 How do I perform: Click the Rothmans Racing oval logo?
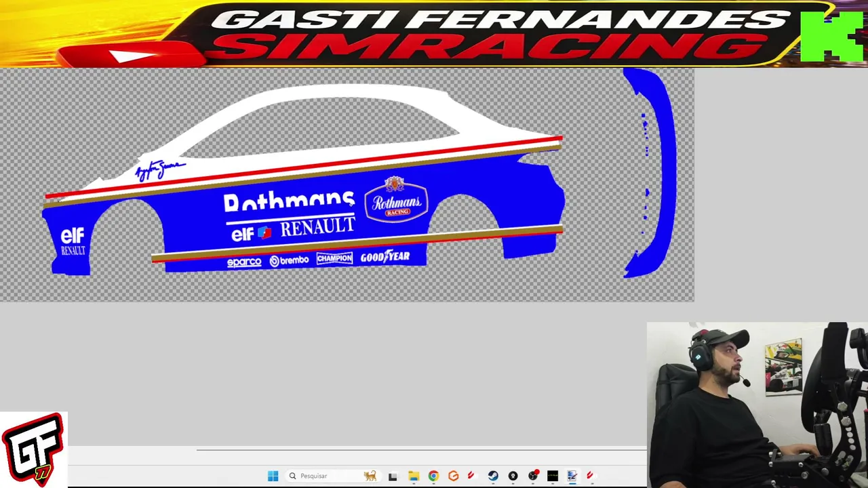tap(397, 201)
